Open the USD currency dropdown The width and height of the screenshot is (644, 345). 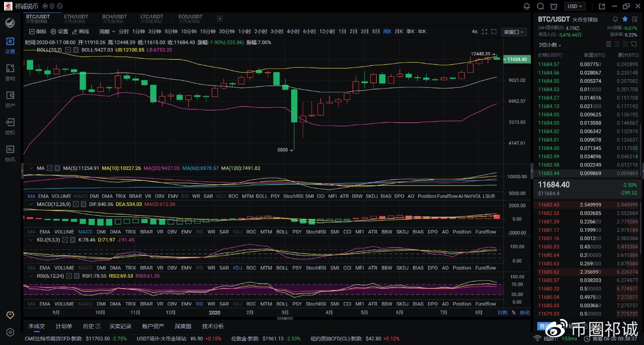[575, 6]
